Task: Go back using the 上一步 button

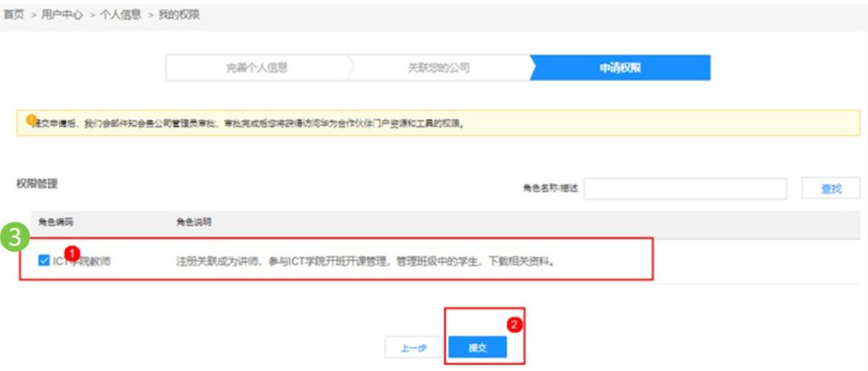Action: pos(414,347)
